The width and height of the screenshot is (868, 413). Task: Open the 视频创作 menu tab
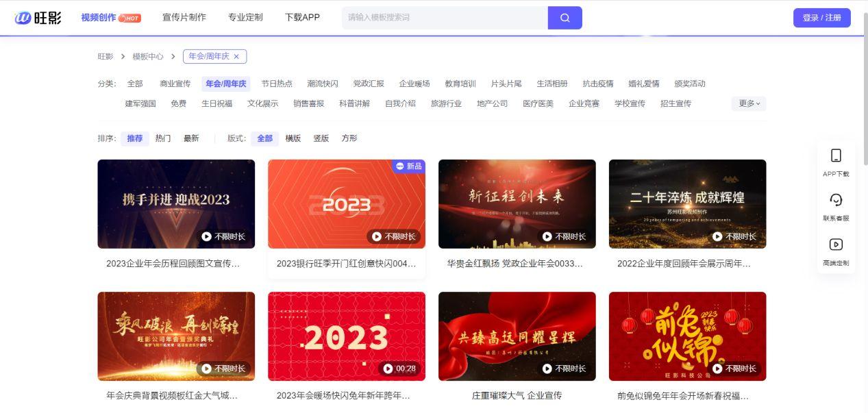pos(99,18)
